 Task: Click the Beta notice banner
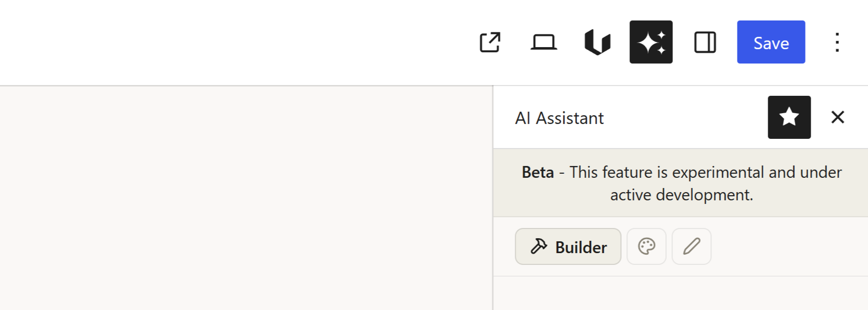click(681, 183)
